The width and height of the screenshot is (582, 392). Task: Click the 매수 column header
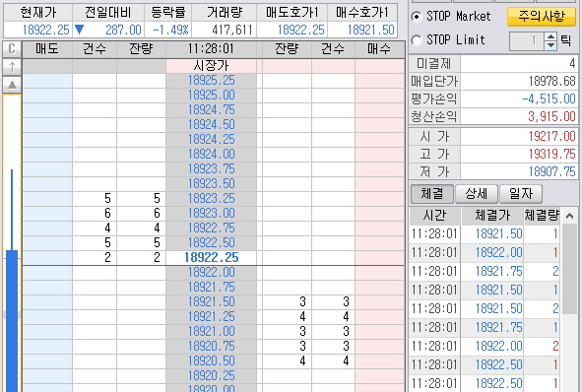pyautogui.click(x=379, y=49)
